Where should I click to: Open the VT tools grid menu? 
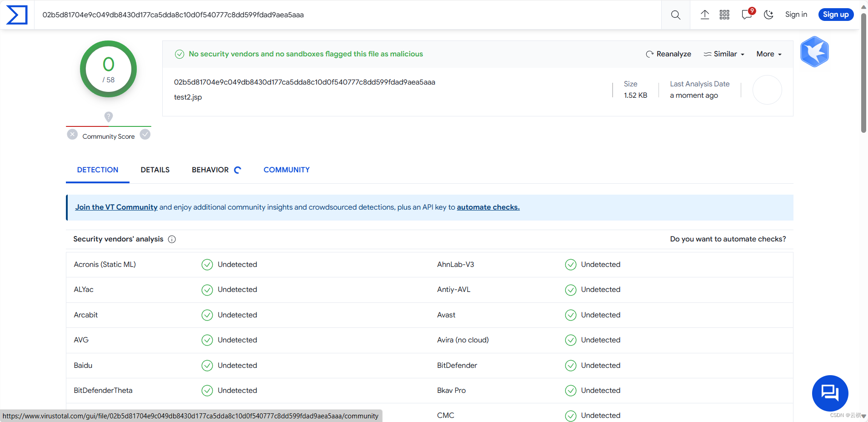click(725, 15)
